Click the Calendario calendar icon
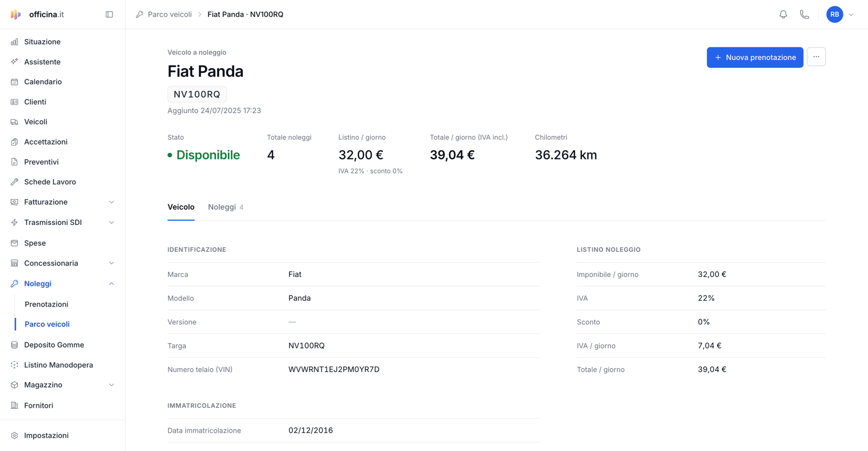This screenshot has width=868, height=451. [15, 82]
